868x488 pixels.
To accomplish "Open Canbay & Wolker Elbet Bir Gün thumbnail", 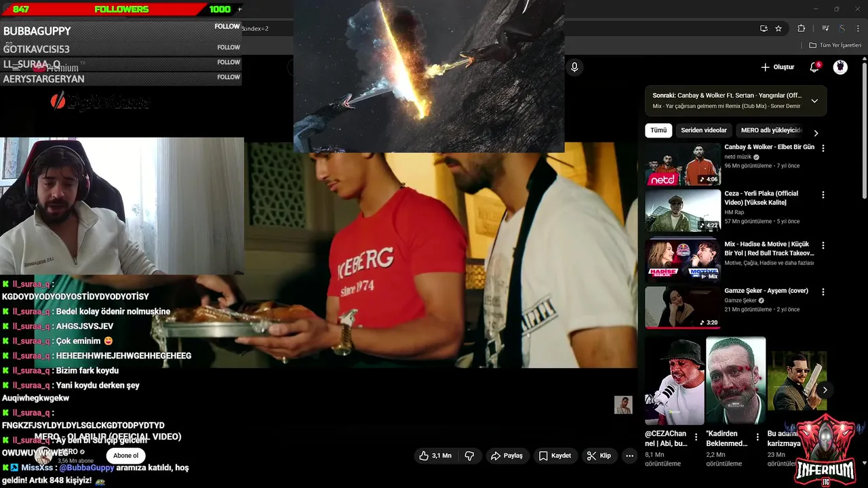I will coord(683,164).
